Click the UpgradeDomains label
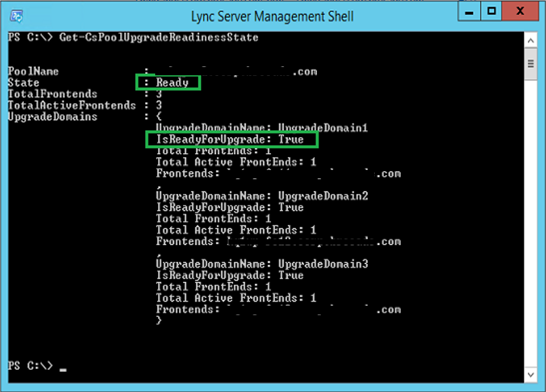Viewport: 546px width, 392px height. tap(53, 116)
